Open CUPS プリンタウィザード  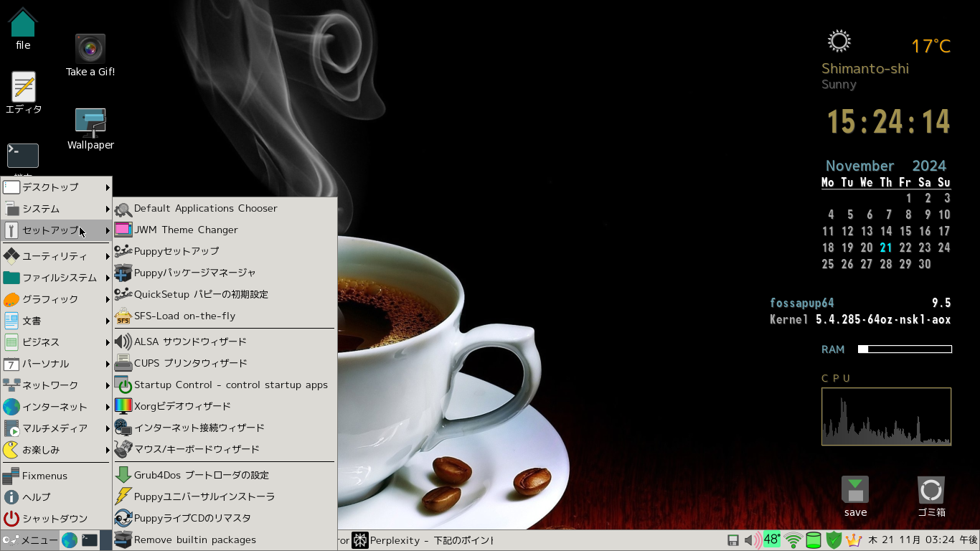tap(225, 363)
